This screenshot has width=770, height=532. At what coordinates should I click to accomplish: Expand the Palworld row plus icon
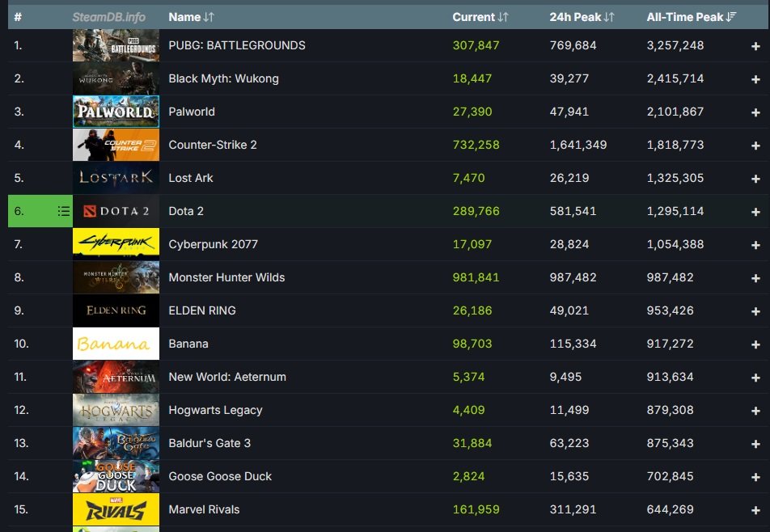[755, 112]
